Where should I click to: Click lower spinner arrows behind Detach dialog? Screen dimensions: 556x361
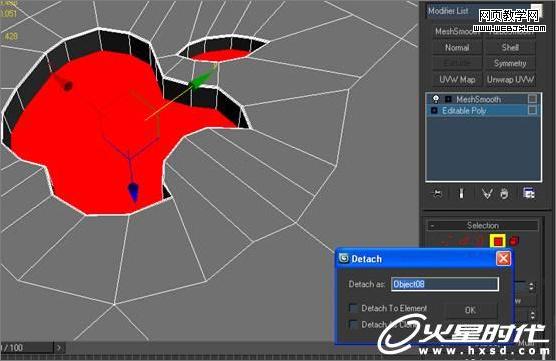point(532,315)
